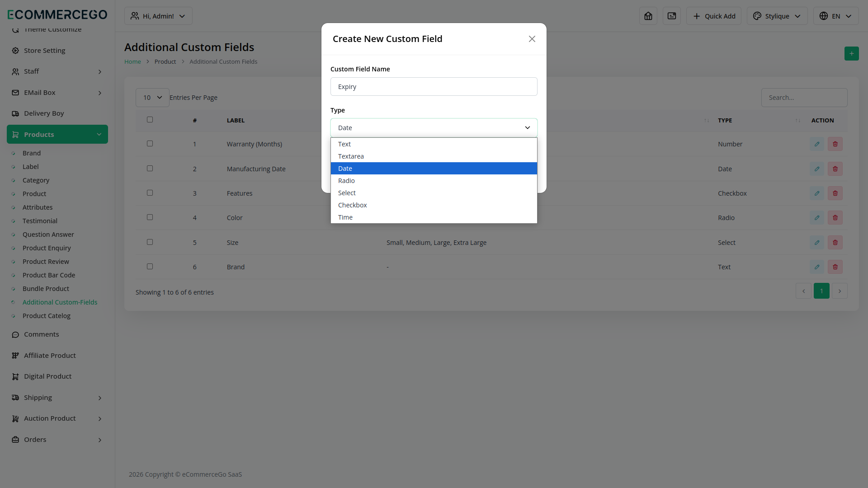Delete the Warranty (Months) field row
868x488 pixels.
(835, 144)
